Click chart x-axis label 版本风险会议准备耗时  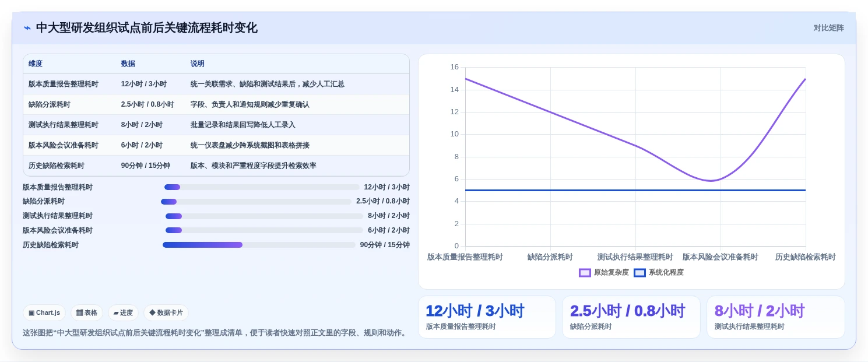721,257
